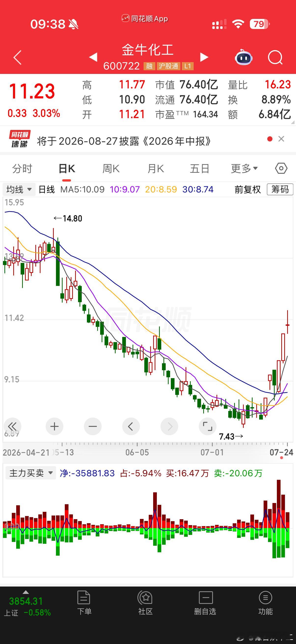The image size is (296, 644).
Task: Tap the 买:16.47万 buy value
Action: coord(187,473)
